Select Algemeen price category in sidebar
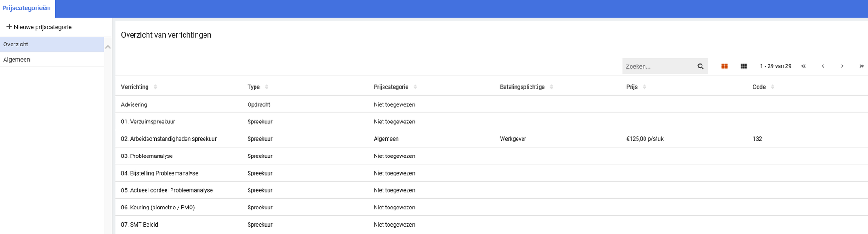Screen dimensions: 868x234 [17, 60]
